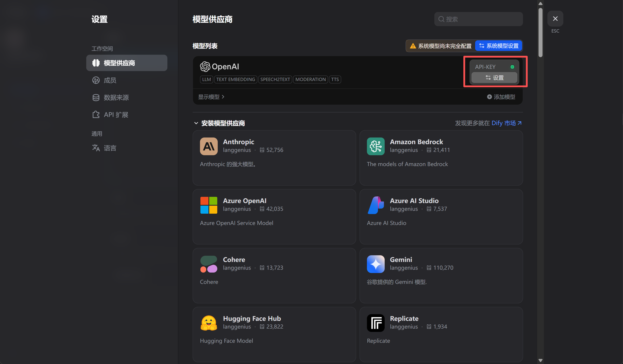Screen dimensions: 623x364
Task: Click the Azure OpenAI provider icon
Action: point(209,205)
